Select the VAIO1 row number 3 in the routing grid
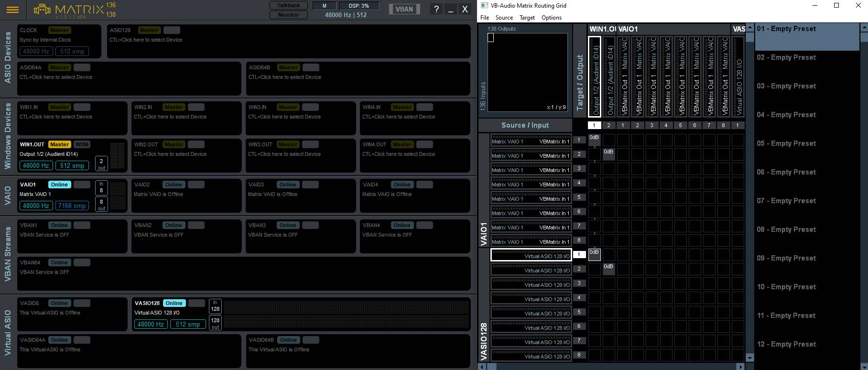Image resolution: width=868 pixels, height=370 pixels. (x=579, y=168)
